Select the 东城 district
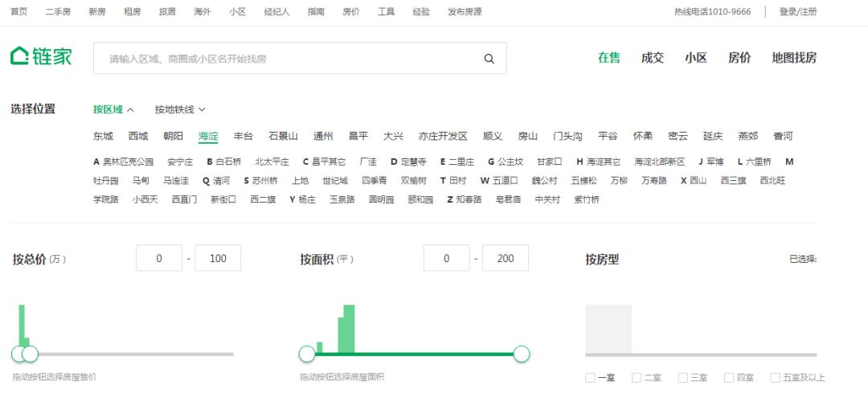 103,137
